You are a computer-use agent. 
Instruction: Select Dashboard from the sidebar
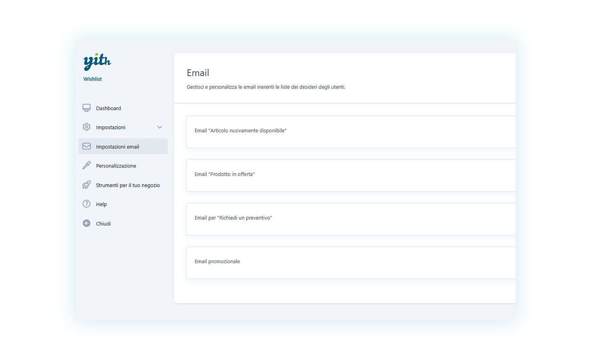pos(108,108)
